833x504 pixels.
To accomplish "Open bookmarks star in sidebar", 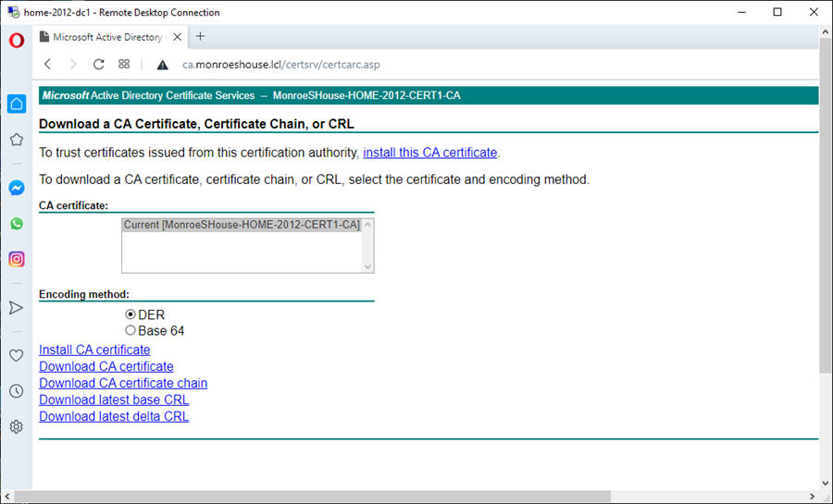I will pos(17,140).
